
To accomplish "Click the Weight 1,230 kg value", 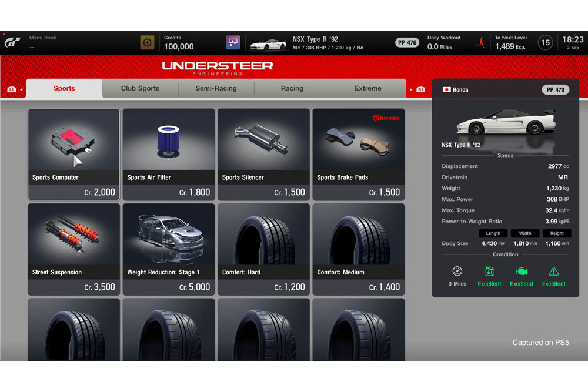I will (557, 188).
